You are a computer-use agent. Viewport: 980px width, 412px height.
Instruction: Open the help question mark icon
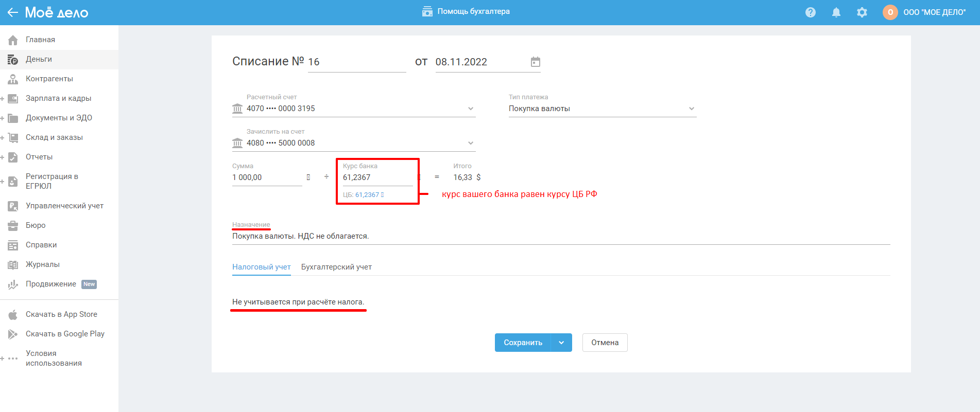click(x=811, y=12)
